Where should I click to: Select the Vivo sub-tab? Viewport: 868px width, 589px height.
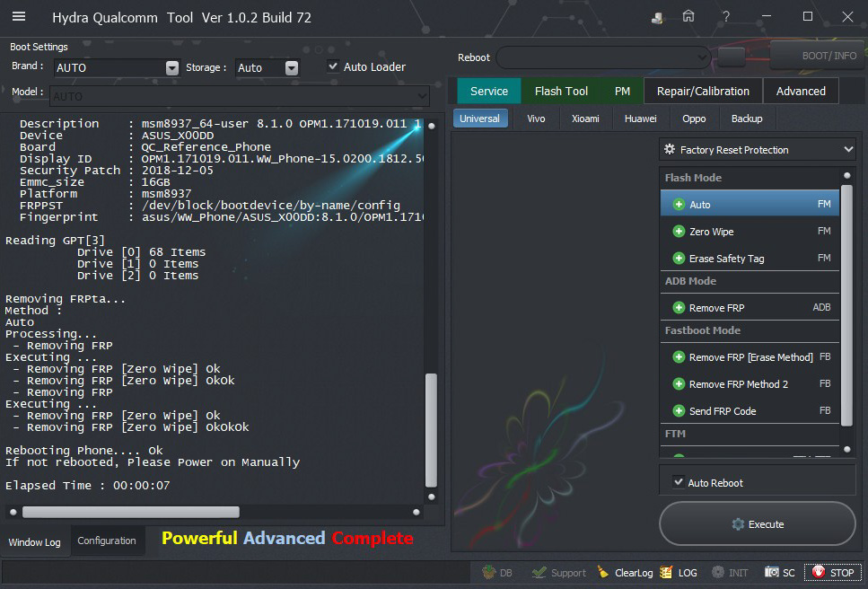536,119
